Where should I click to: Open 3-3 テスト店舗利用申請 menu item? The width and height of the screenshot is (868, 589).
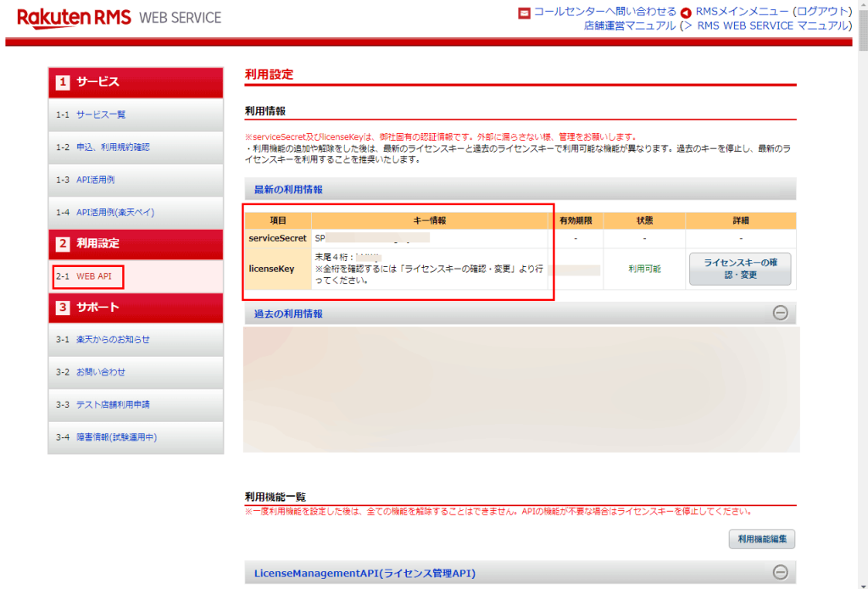(x=136, y=404)
